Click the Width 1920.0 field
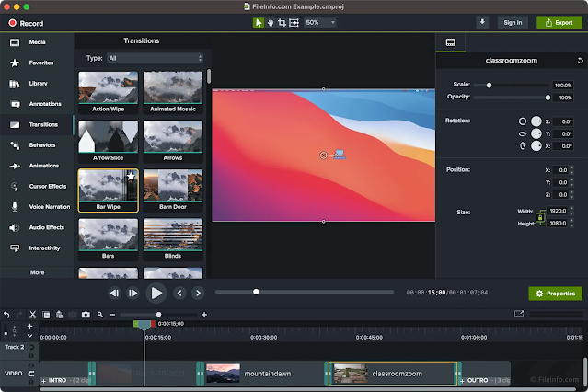588x392 pixels. [x=558, y=211]
